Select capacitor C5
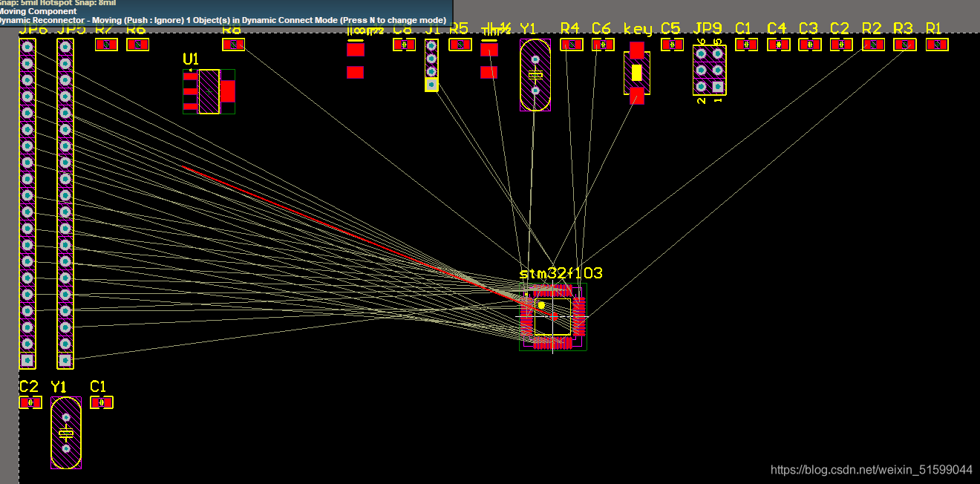 [x=672, y=45]
